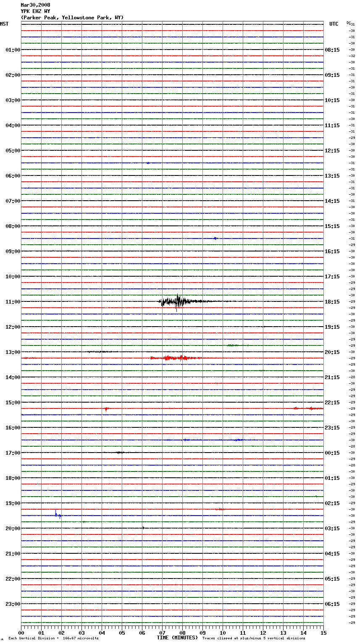Select minute tick label 03 on bottom axis
This screenshot has height=644, width=357.
click(x=81, y=633)
